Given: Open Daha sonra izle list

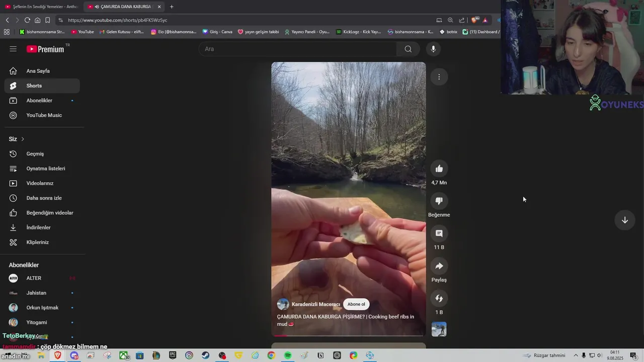Looking at the screenshot, I should pos(42,198).
